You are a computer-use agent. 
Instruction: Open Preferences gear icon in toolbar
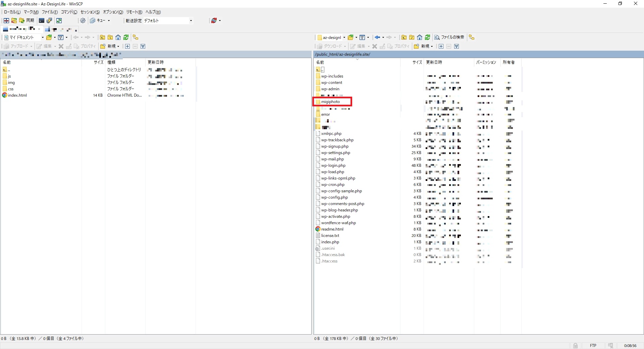click(83, 20)
